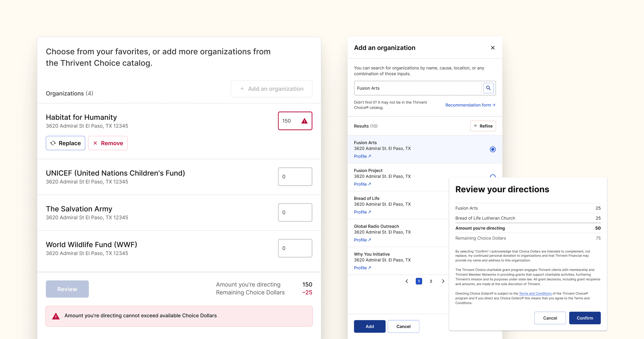Click the UNICEF organization name
Screen dimensions: 644x339
pos(115,173)
